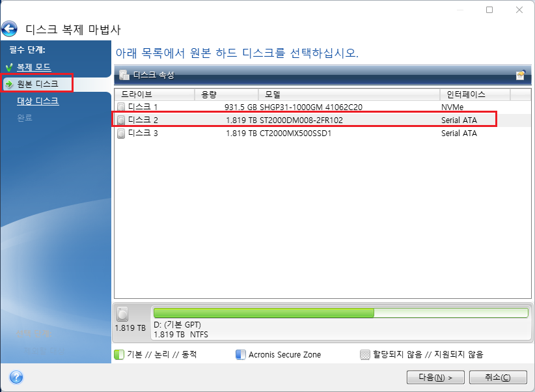Image resolution: width=535 pixels, height=392 pixels.
Task: Select 디스크 2 row label
Action: [143, 120]
